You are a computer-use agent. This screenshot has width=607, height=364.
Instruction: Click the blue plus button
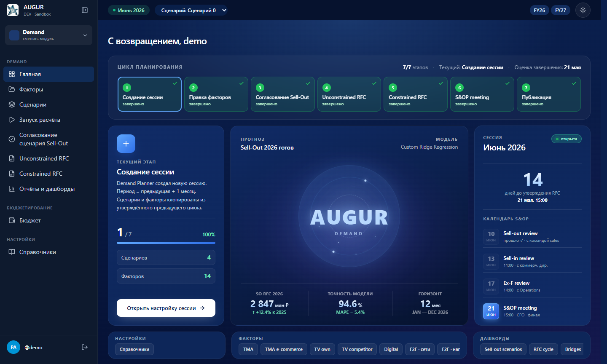[126, 144]
